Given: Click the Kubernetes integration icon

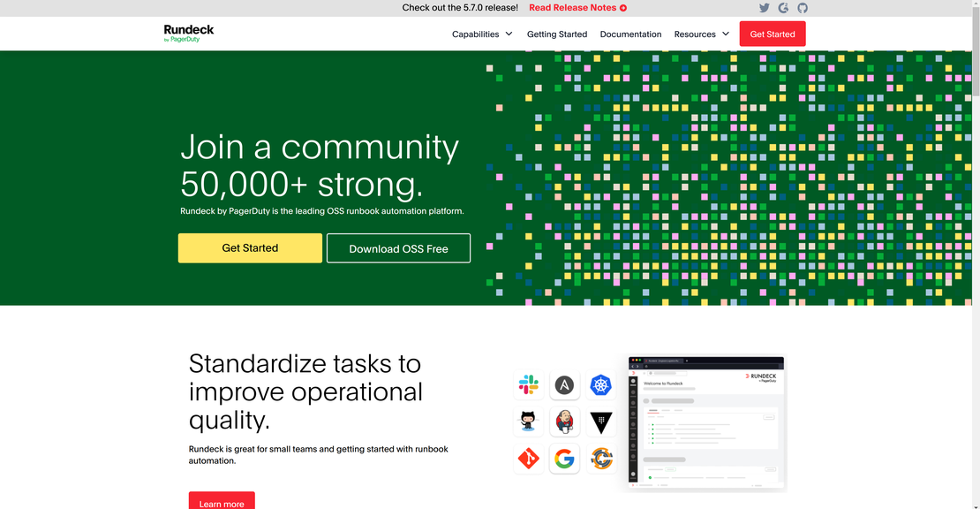Looking at the screenshot, I should click(600, 385).
